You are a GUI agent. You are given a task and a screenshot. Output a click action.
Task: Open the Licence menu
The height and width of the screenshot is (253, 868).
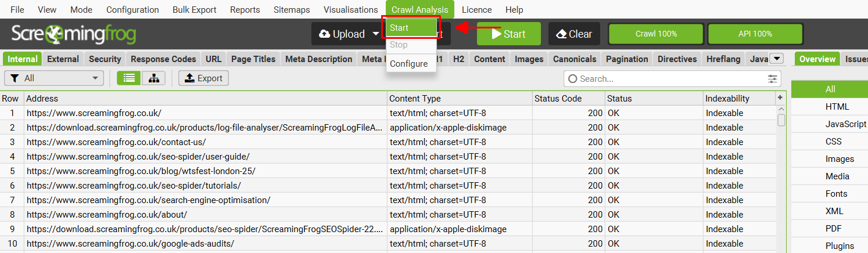[x=476, y=9]
